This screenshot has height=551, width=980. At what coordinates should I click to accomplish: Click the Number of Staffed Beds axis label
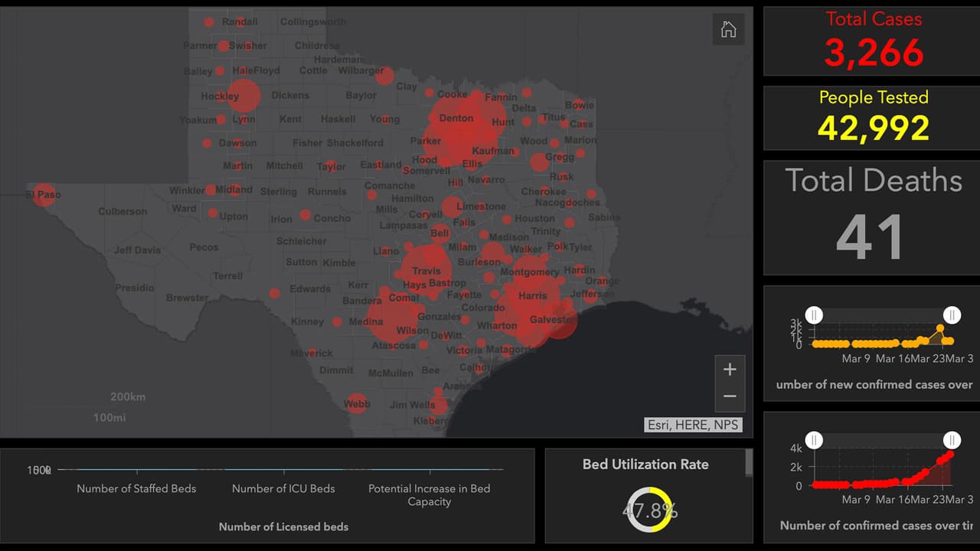click(136, 488)
